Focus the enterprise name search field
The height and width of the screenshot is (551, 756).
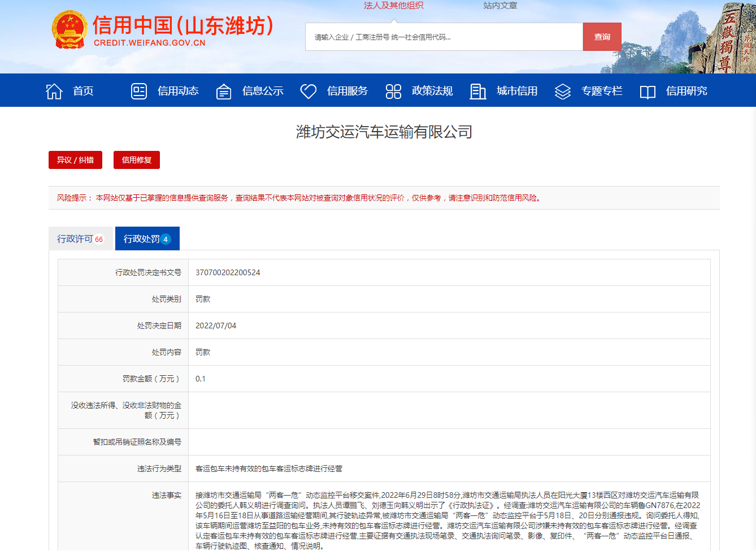444,37
